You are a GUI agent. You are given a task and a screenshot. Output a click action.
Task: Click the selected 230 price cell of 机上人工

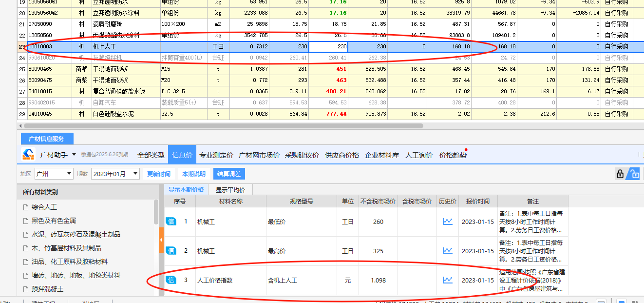[x=328, y=46]
